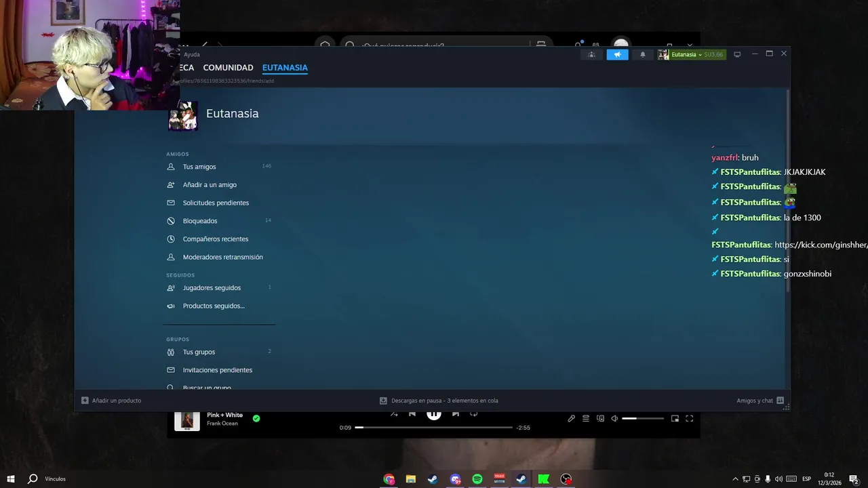This screenshot has height=488, width=868.
Task: Switch ESP input language indicator
Action: coord(806,479)
